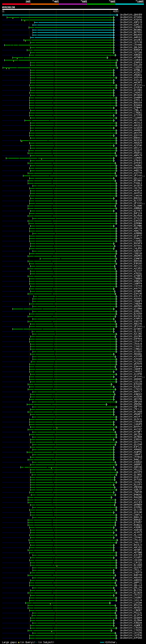The height and width of the screenshot is (644, 146).
Task: Click the alignment bar for UniRef100_C1MKR0
Action: pyautogui.click(x=60, y=158)
